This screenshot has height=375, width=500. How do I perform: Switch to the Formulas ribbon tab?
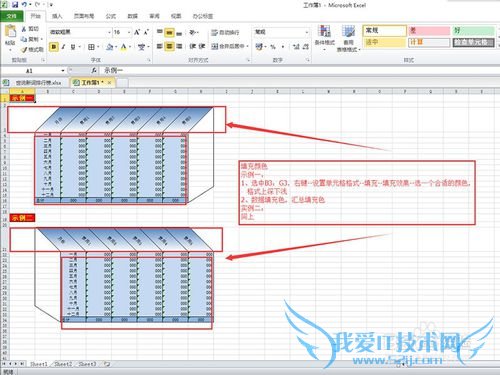pyautogui.click(x=111, y=16)
